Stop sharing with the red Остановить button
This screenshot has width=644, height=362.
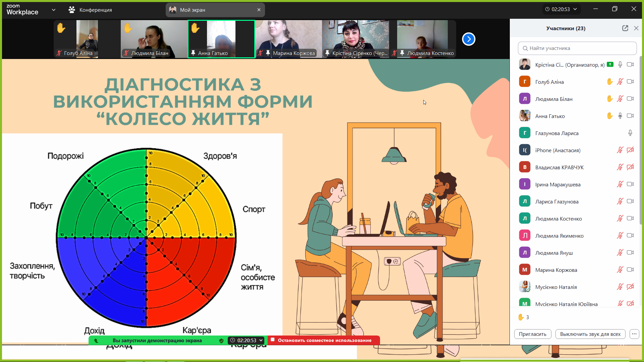click(324, 340)
